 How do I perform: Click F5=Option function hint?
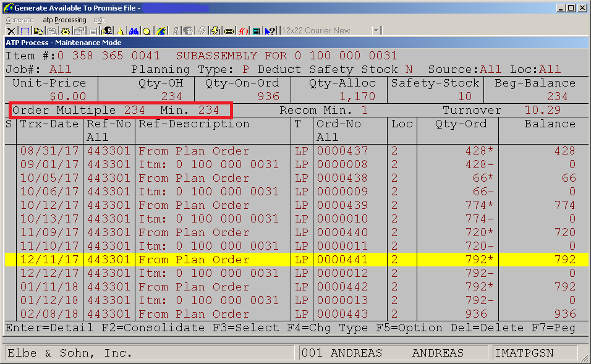[409, 328]
